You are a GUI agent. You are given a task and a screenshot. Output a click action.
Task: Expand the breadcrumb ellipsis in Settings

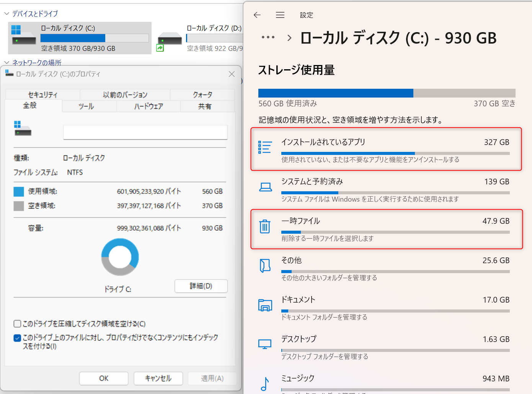point(268,37)
